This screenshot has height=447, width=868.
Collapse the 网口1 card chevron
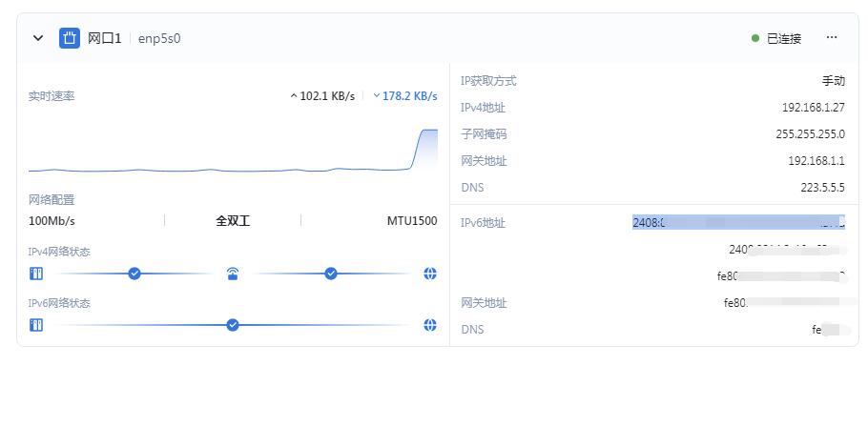[37, 38]
